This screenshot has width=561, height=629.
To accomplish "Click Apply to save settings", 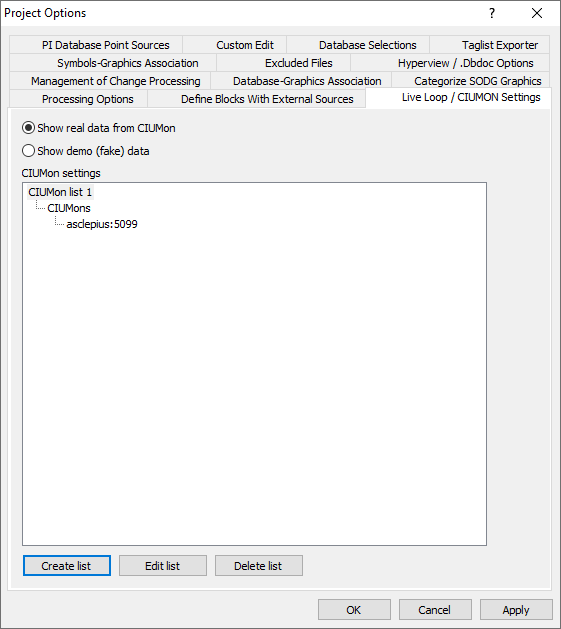I will coord(516,610).
